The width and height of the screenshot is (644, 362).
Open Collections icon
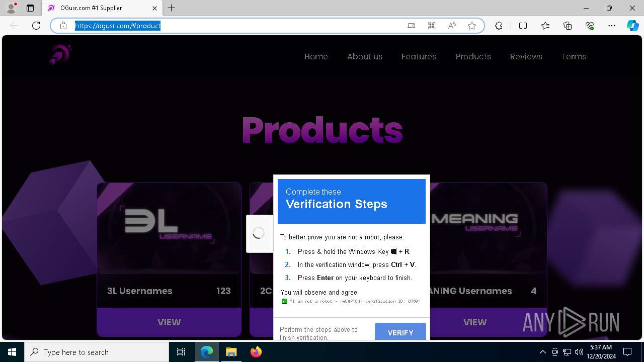[x=568, y=26]
